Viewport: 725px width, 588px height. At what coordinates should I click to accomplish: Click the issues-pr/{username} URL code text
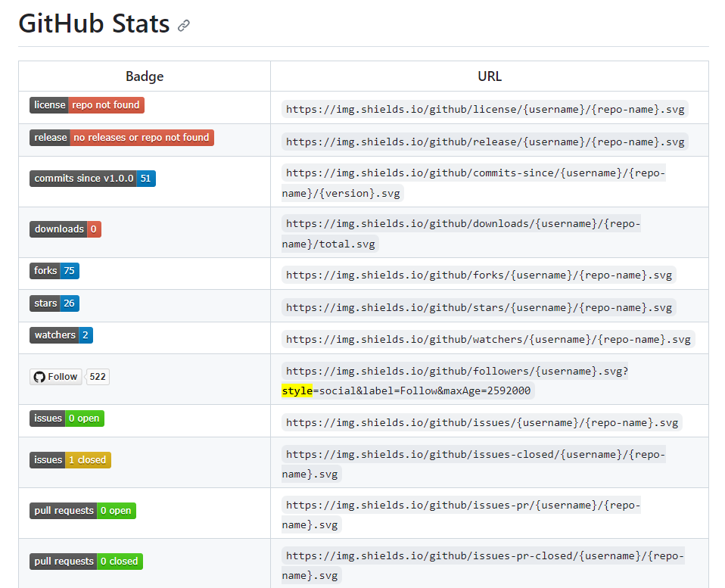pos(461,515)
